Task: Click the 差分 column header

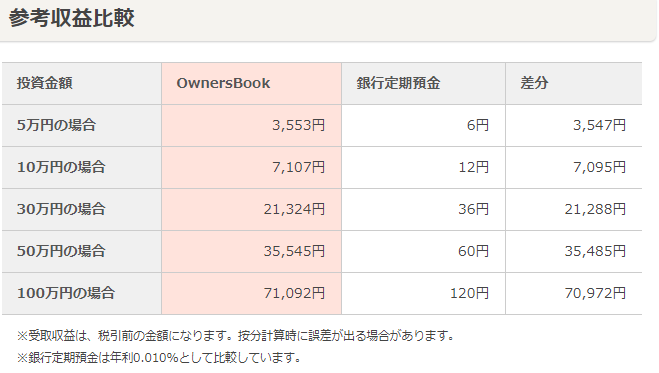Action: click(534, 83)
